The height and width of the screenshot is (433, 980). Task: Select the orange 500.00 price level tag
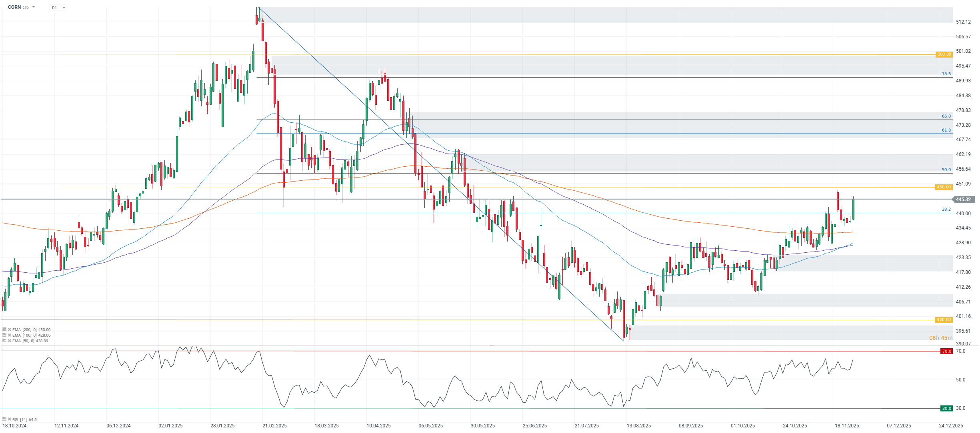[x=944, y=54]
